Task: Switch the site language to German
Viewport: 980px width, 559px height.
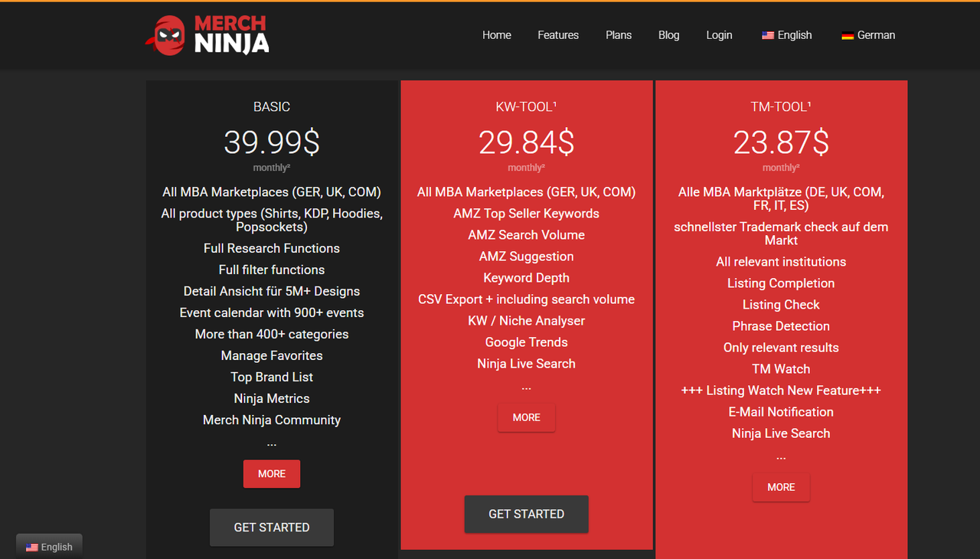Action: (x=868, y=35)
